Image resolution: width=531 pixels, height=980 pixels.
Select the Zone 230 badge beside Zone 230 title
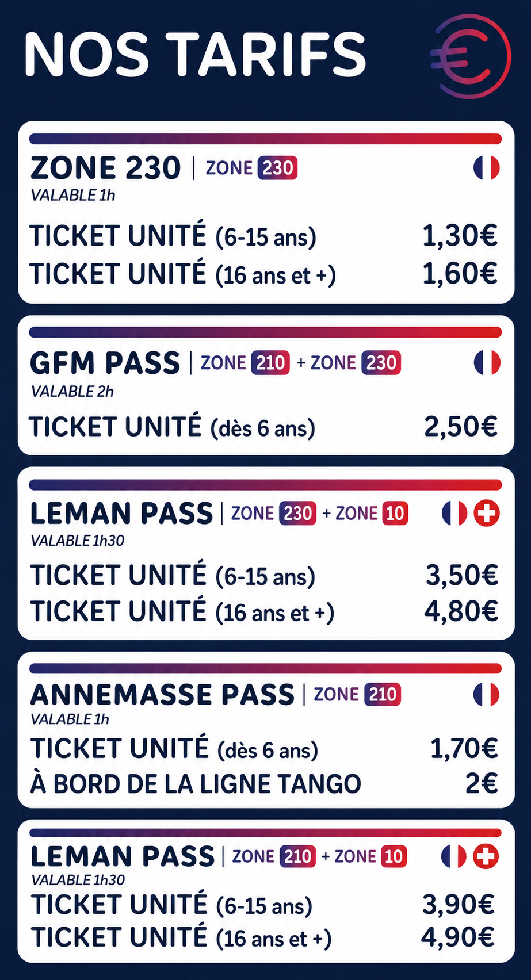(277, 168)
